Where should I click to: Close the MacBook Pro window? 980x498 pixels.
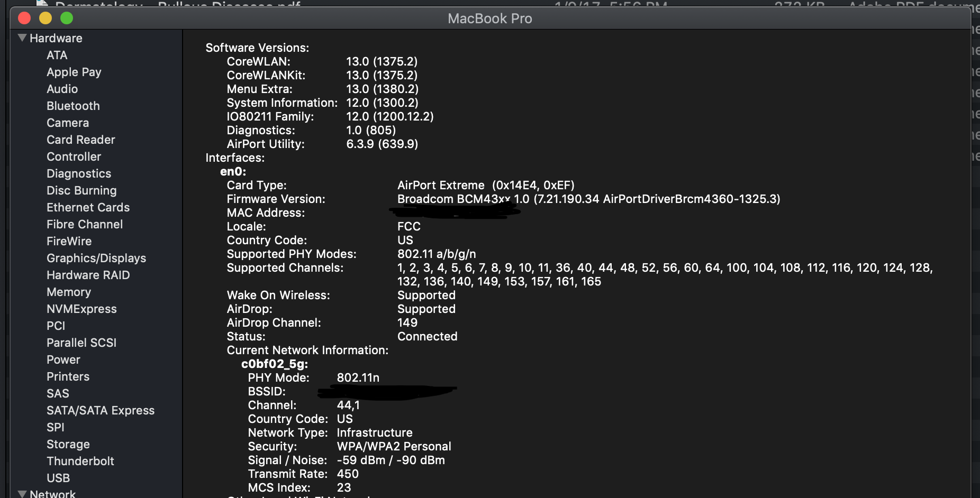(24, 18)
